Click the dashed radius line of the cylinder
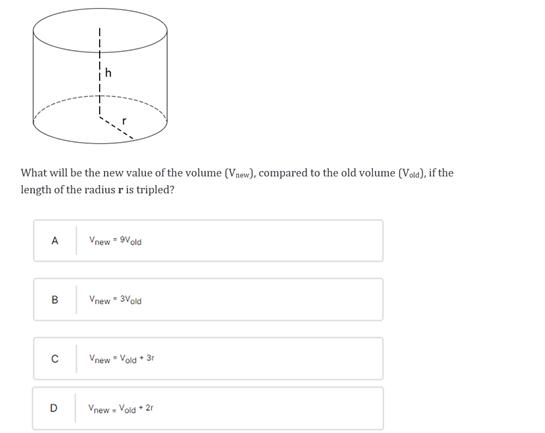 tap(116, 128)
